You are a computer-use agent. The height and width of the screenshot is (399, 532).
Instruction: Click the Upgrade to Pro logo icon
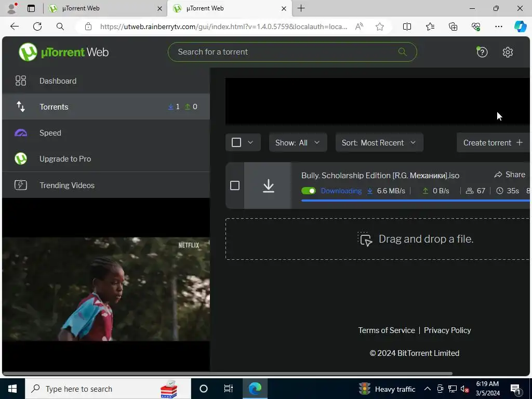tap(21, 158)
